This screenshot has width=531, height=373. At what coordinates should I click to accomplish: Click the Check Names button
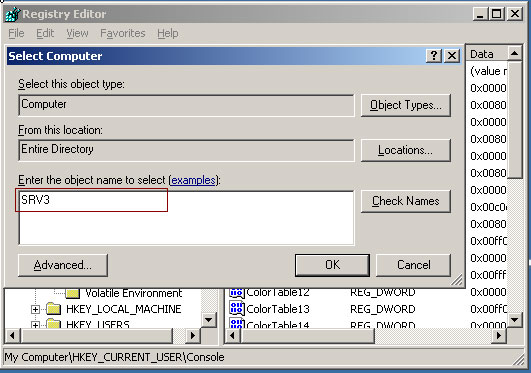click(x=406, y=201)
